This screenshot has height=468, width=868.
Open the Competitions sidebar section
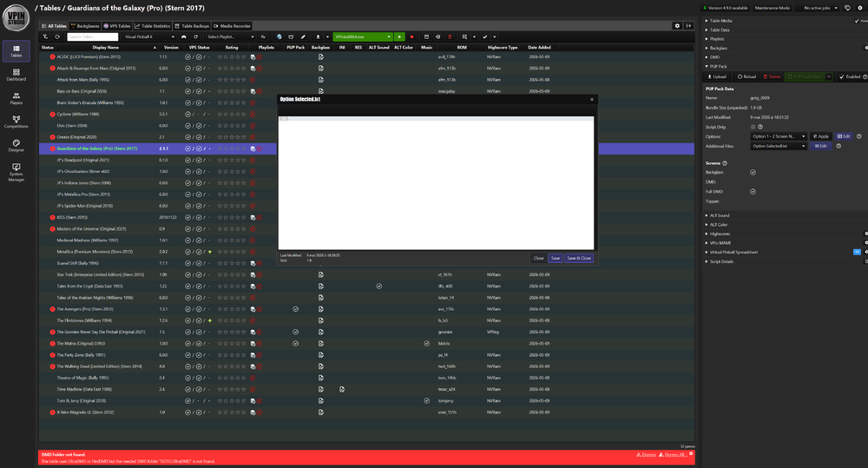[x=16, y=122]
